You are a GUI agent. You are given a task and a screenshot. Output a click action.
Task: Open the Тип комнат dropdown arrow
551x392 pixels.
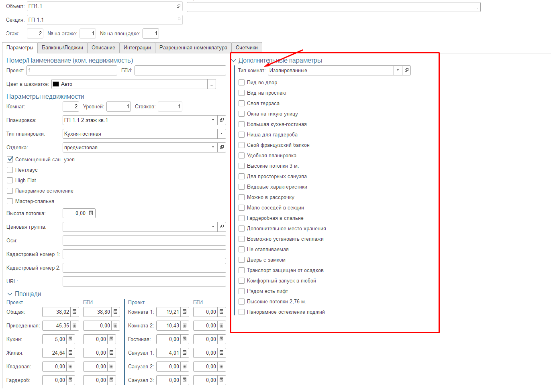pyautogui.click(x=398, y=70)
